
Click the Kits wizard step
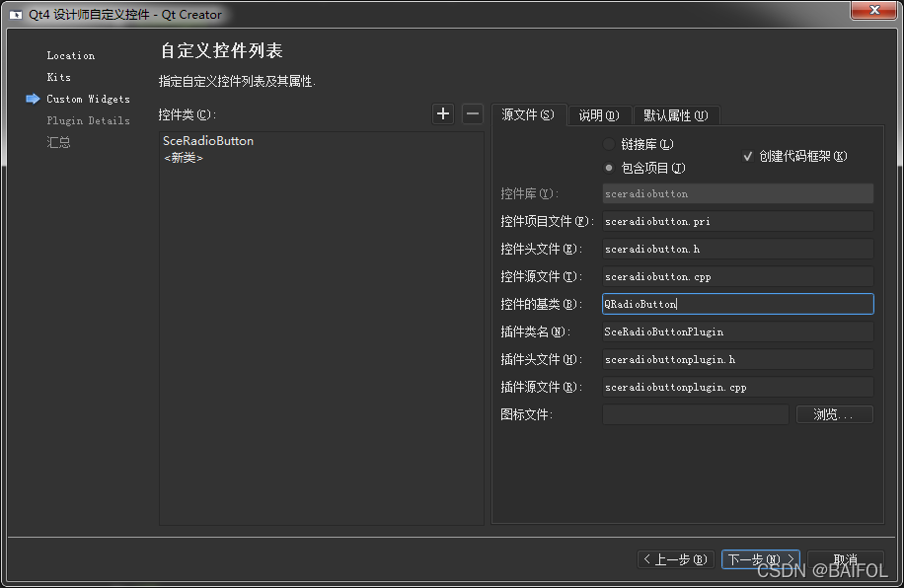pos(59,77)
